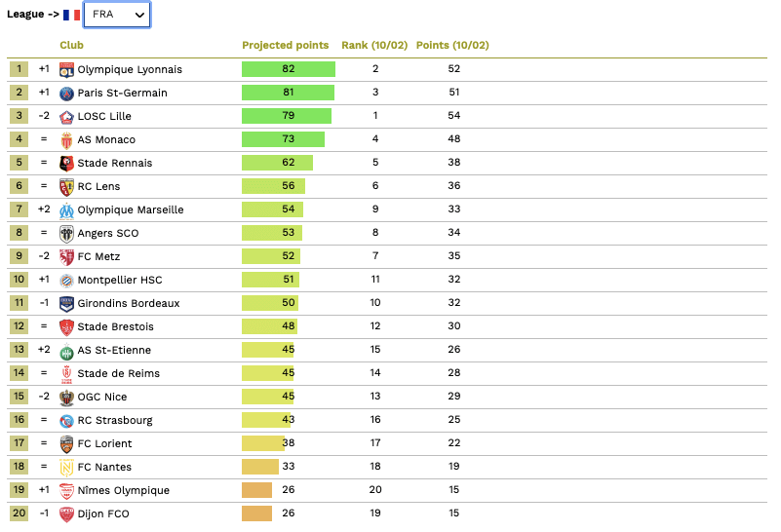The image size is (781, 532).
Task: Open the RC Lens club name
Action: click(98, 186)
